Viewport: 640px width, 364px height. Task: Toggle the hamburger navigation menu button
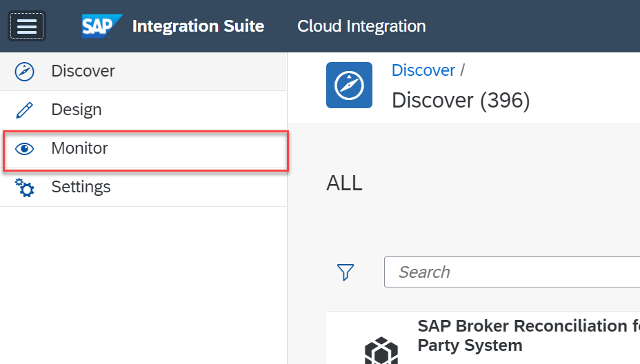[x=27, y=26]
